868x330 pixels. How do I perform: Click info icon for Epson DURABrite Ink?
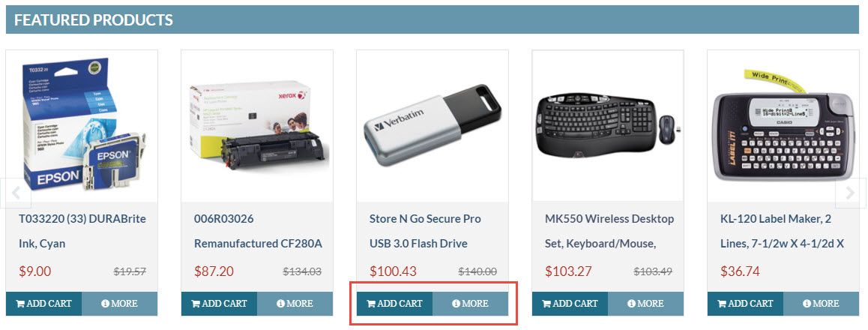click(106, 304)
